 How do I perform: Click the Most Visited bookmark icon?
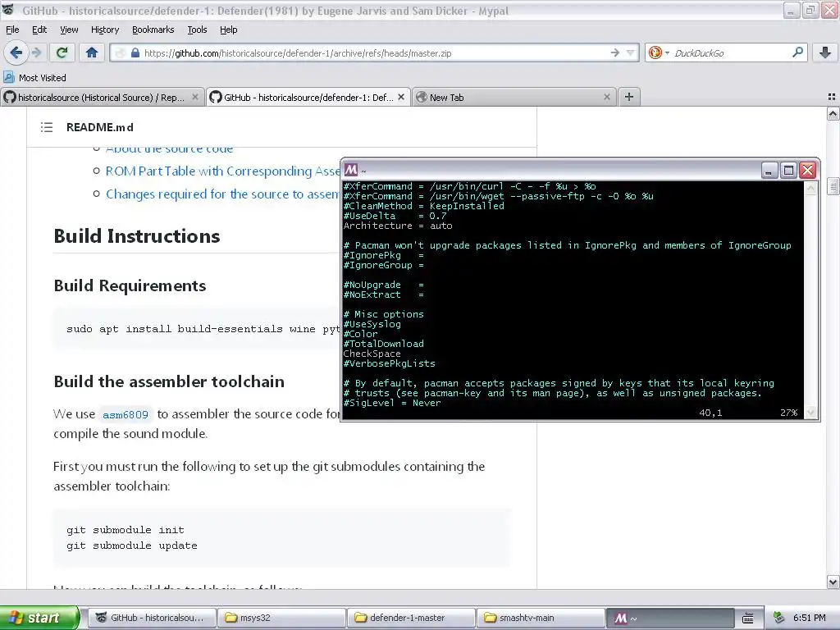[8, 77]
